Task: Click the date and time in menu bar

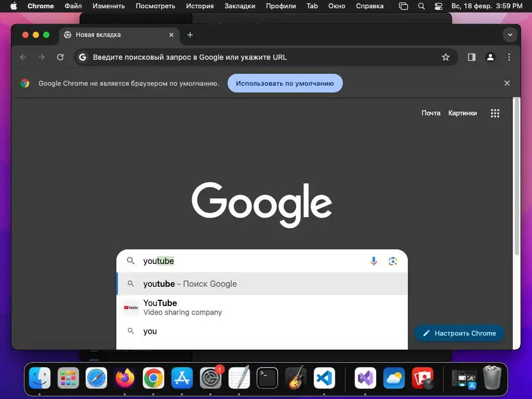Action: [x=486, y=6]
